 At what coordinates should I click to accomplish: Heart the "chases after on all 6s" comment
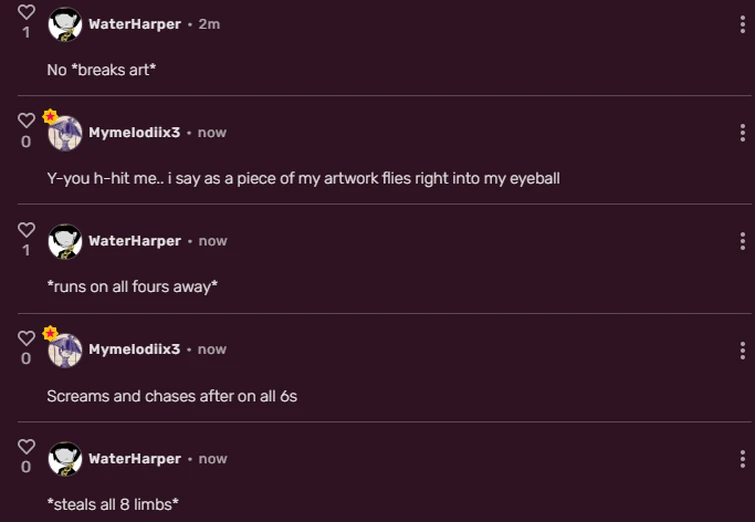(26, 338)
